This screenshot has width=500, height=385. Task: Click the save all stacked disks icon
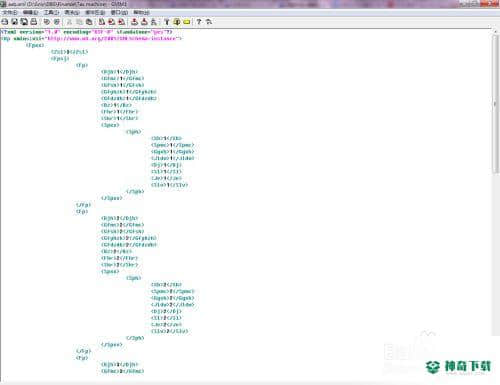[x=24, y=22]
